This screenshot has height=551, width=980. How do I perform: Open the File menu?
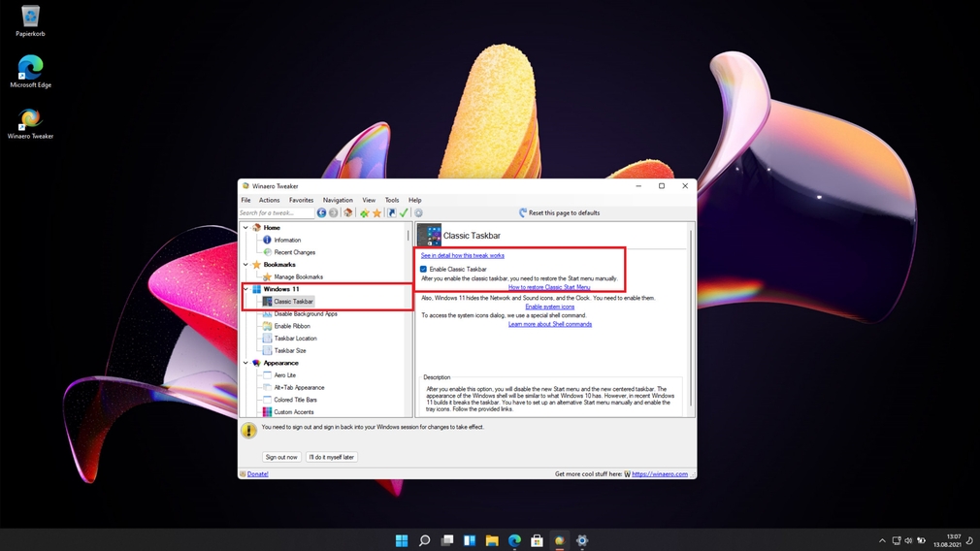coord(245,200)
